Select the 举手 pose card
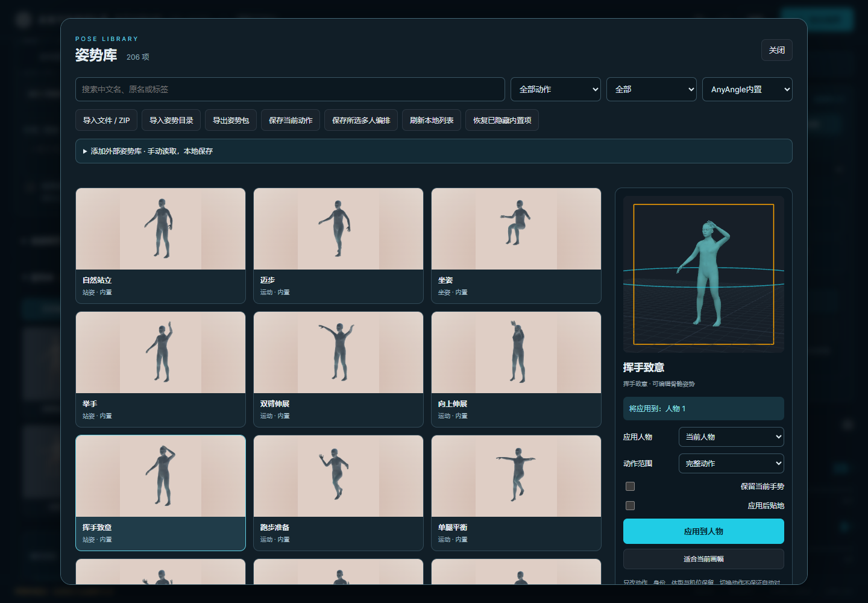The width and height of the screenshot is (868, 603). [160, 369]
